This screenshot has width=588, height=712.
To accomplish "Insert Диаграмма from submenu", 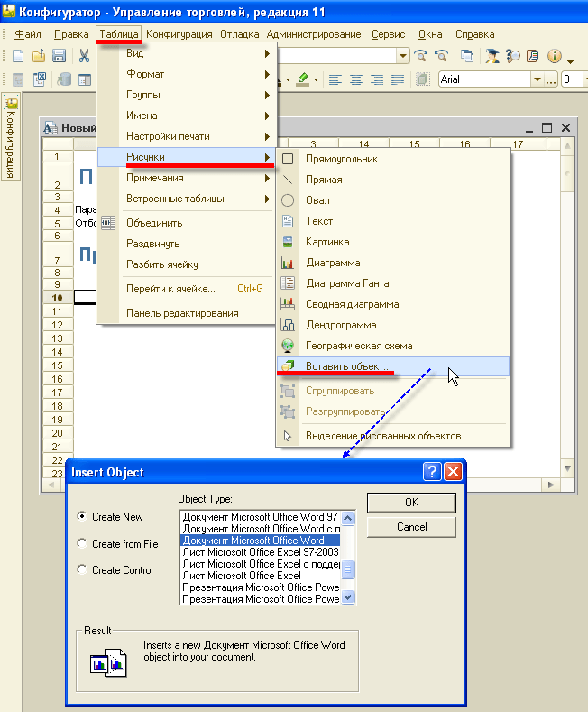I will point(393,263).
